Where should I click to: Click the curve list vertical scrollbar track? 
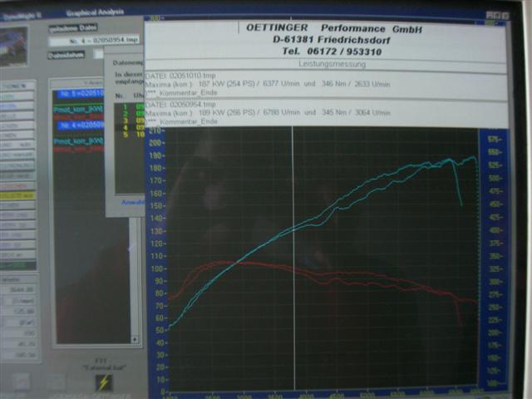(x=135, y=277)
